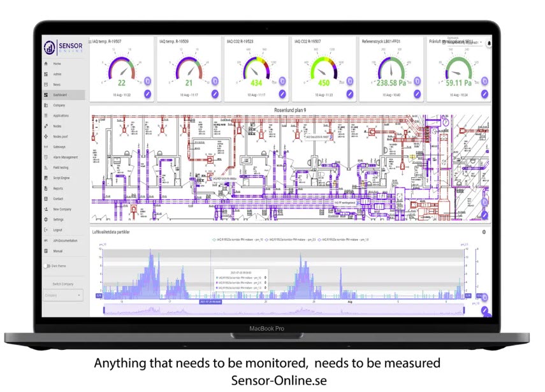Edit the IAQ temp. R-19507 gauge widget
Screen dimensions: 545x392
[x=148, y=94]
